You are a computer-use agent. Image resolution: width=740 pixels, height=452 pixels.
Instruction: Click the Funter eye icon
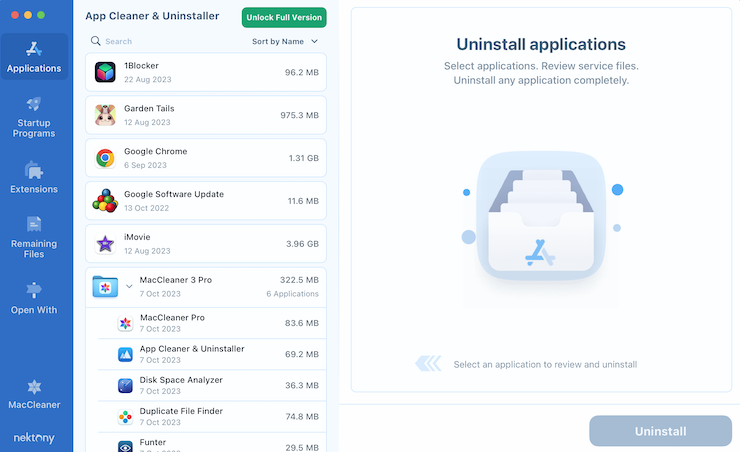click(125, 446)
